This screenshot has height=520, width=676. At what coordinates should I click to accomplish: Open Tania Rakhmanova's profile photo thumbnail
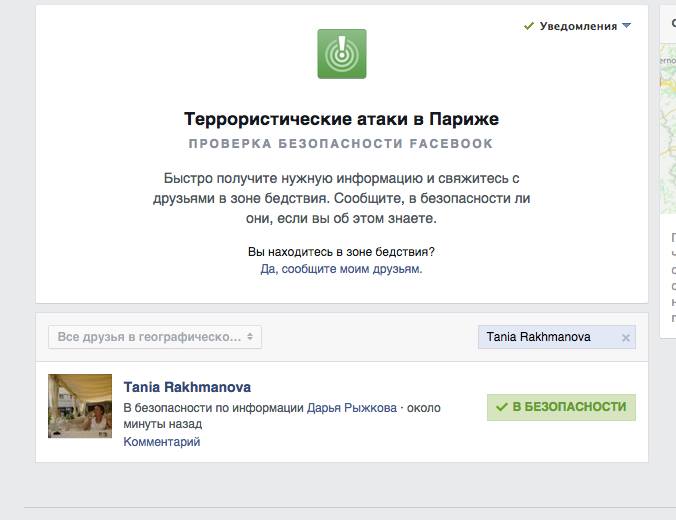click(80, 406)
